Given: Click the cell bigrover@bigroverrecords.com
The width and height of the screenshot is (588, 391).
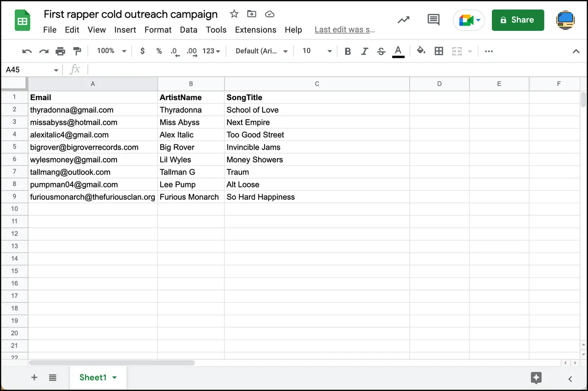Looking at the screenshot, I should point(93,147).
